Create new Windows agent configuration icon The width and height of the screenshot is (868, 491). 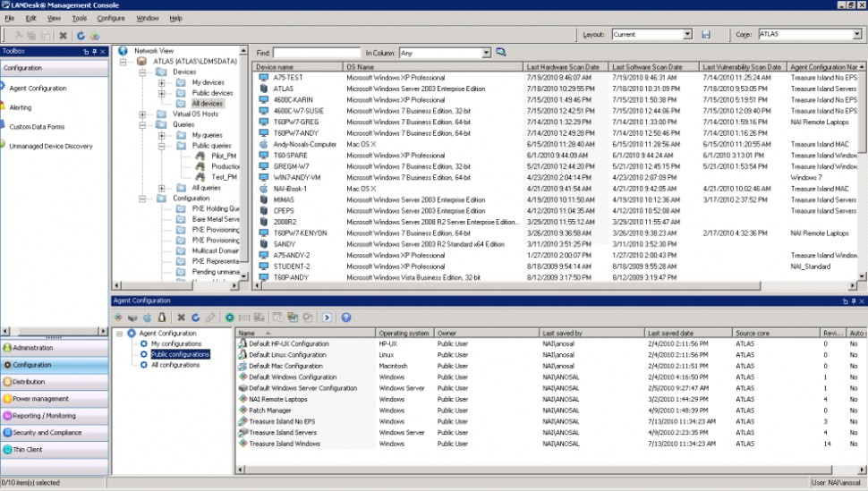tap(118, 317)
